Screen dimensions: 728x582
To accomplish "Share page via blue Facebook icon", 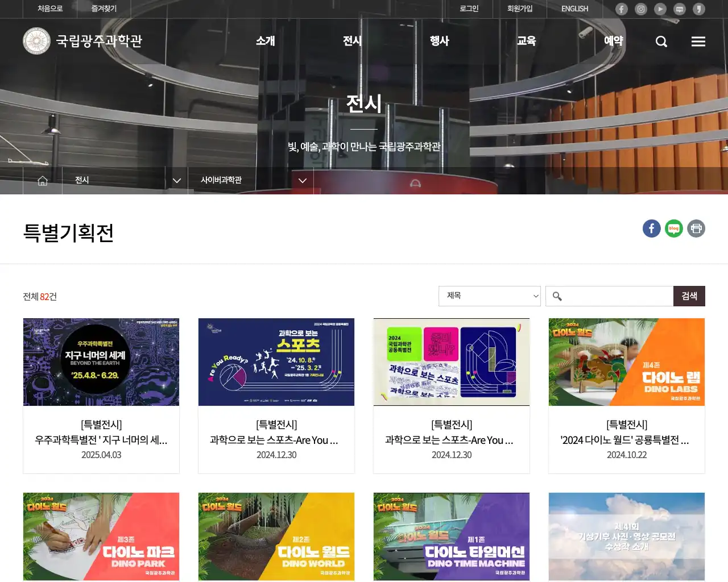I will (x=651, y=228).
